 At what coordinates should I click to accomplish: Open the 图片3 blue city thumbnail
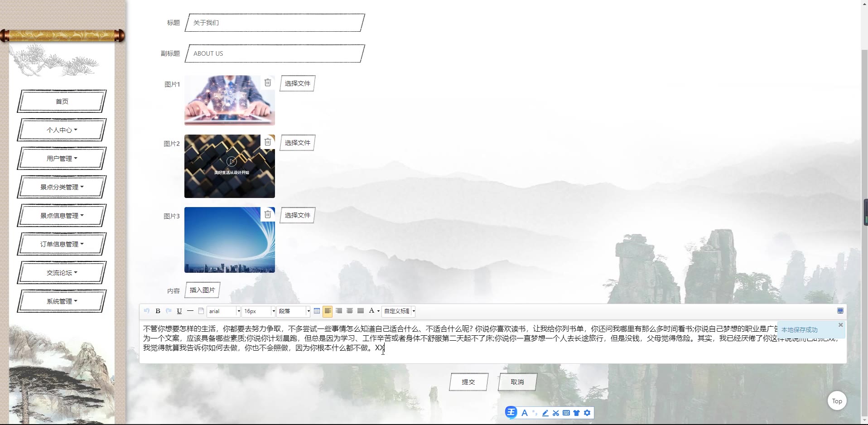230,240
